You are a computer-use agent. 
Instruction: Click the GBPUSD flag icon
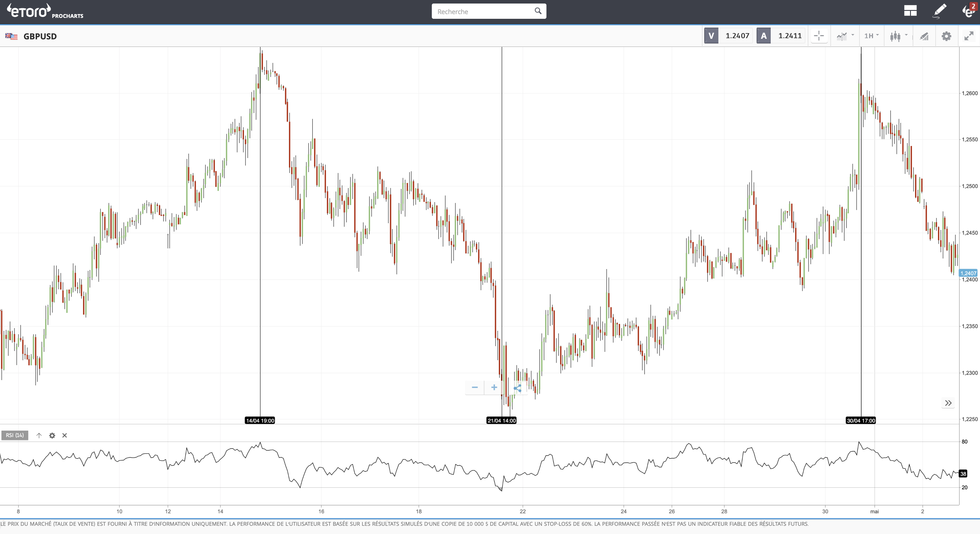tap(11, 36)
